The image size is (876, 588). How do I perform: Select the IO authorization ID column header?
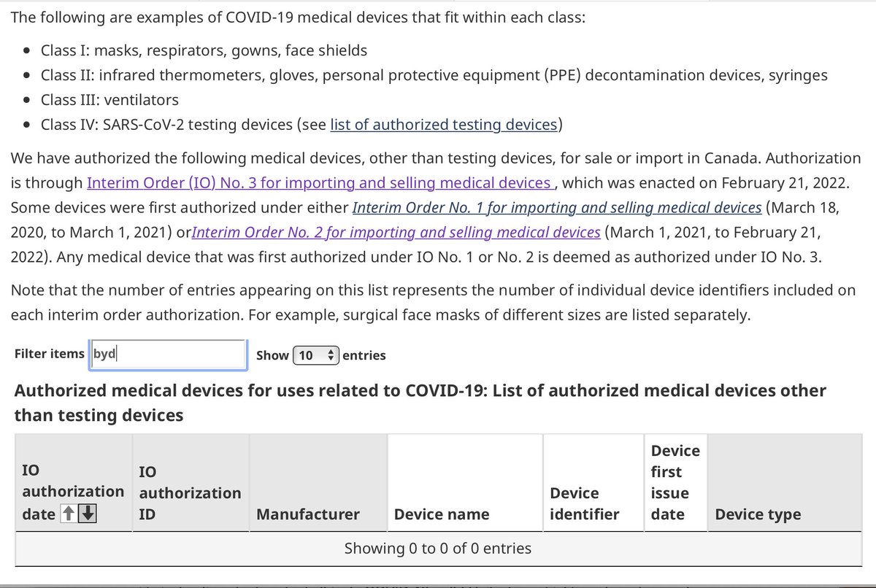pyautogui.click(x=191, y=483)
